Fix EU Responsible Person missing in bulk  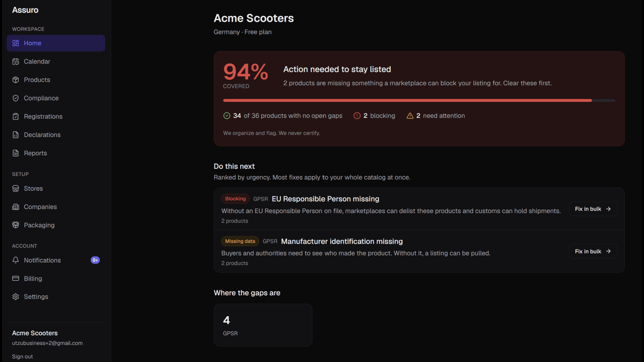(593, 209)
